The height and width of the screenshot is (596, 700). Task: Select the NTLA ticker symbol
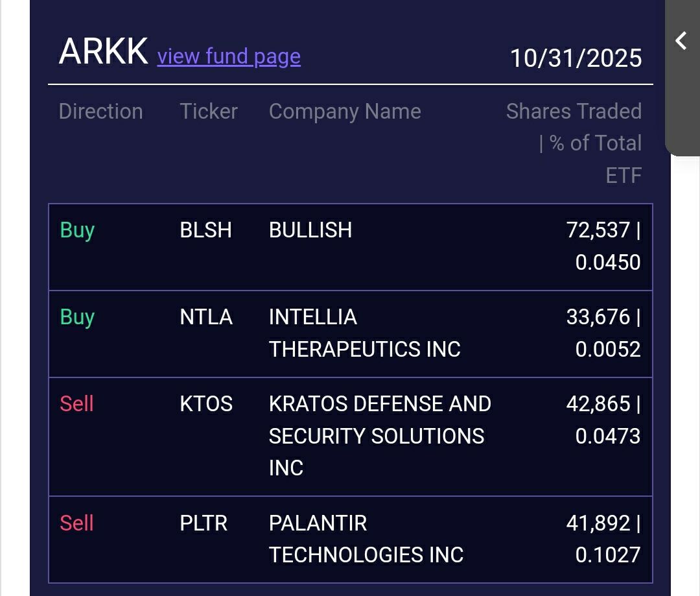click(206, 317)
